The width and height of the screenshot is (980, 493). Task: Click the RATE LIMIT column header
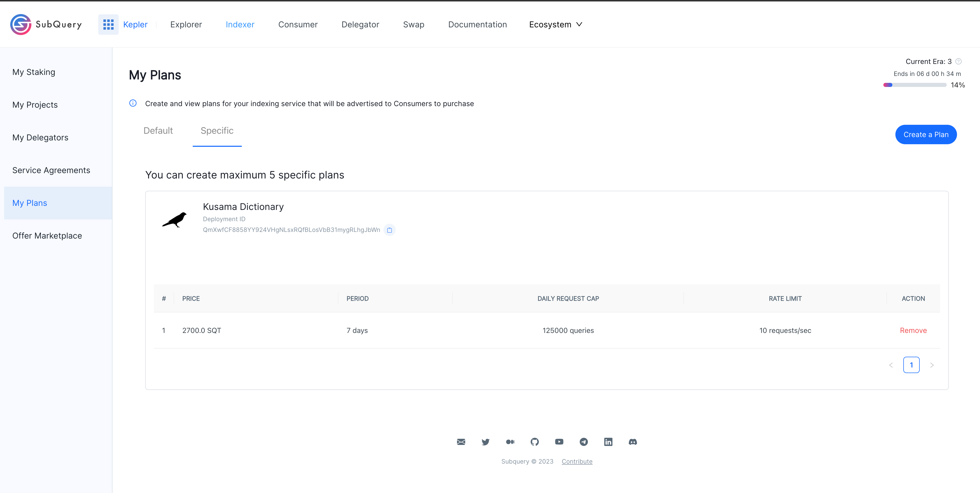coord(785,298)
